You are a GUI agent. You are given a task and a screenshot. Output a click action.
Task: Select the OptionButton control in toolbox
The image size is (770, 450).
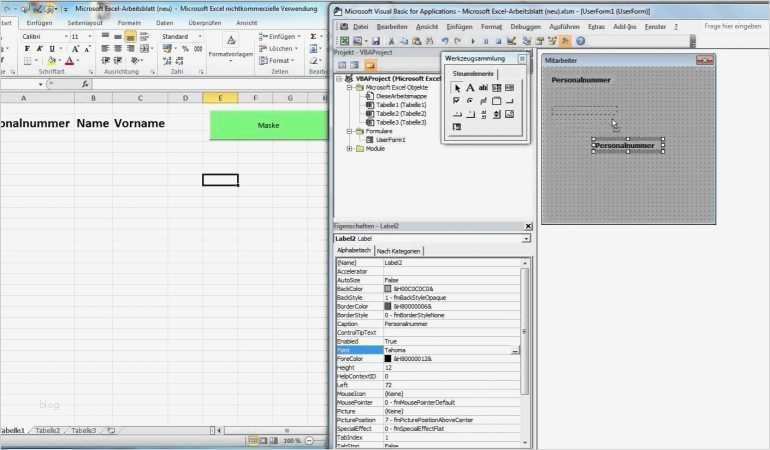pyautogui.click(x=470, y=101)
